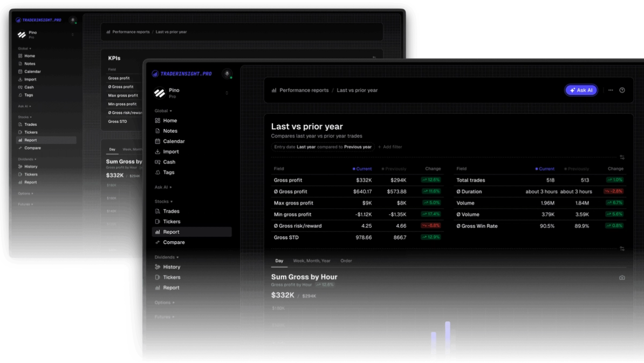Select the Compare icon under Stocks

(x=159, y=242)
